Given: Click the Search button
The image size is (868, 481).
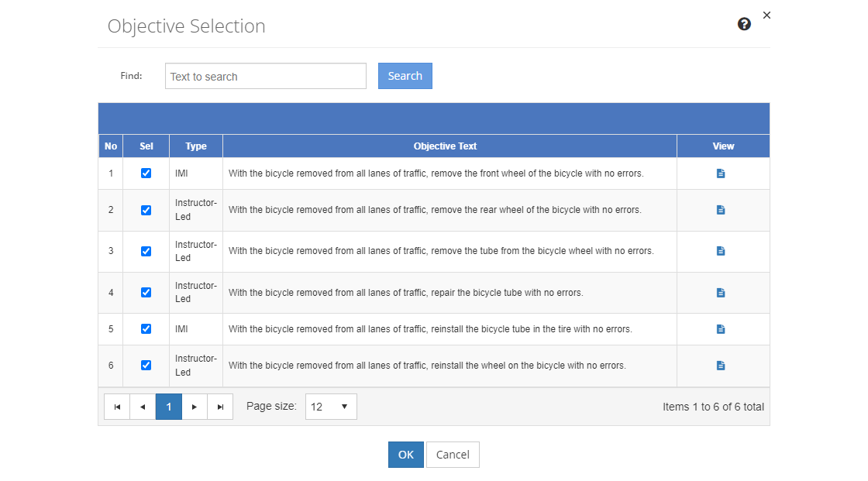Looking at the screenshot, I should [405, 76].
